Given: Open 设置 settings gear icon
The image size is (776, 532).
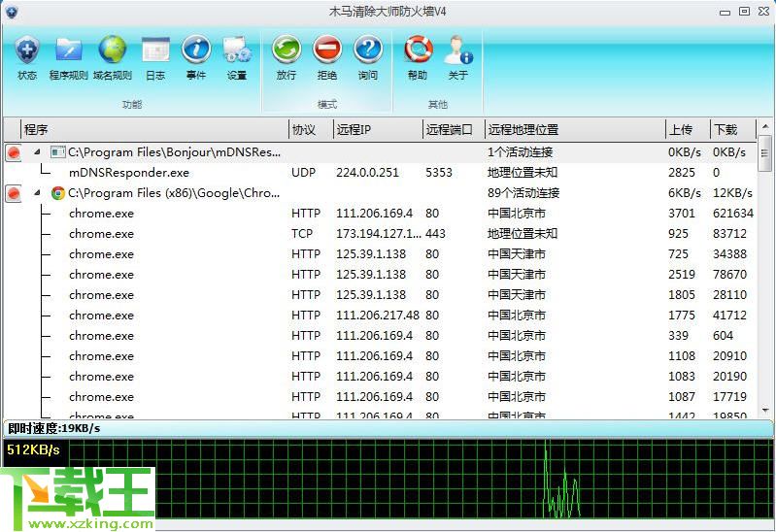Looking at the screenshot, I should 237,58.
